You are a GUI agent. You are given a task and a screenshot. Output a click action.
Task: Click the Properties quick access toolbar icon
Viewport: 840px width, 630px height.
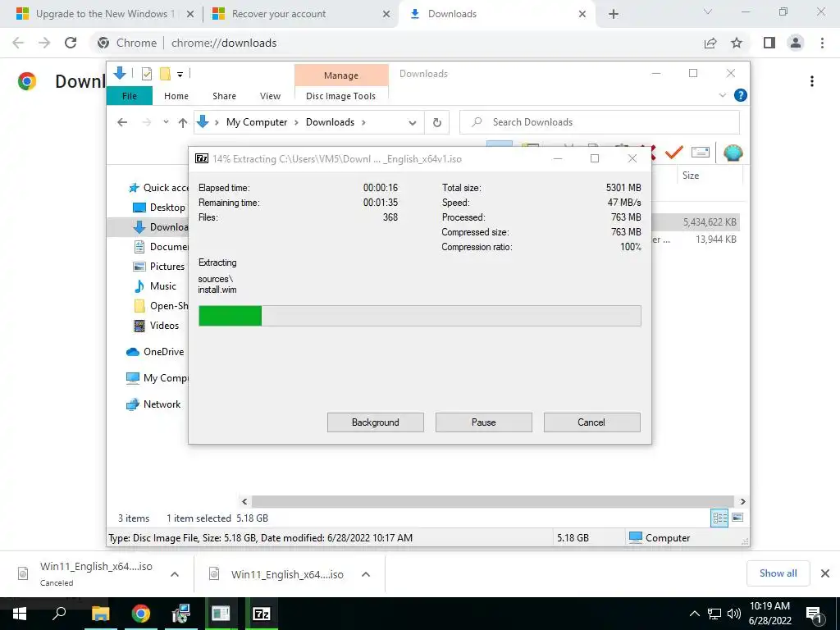coord(147,74)
